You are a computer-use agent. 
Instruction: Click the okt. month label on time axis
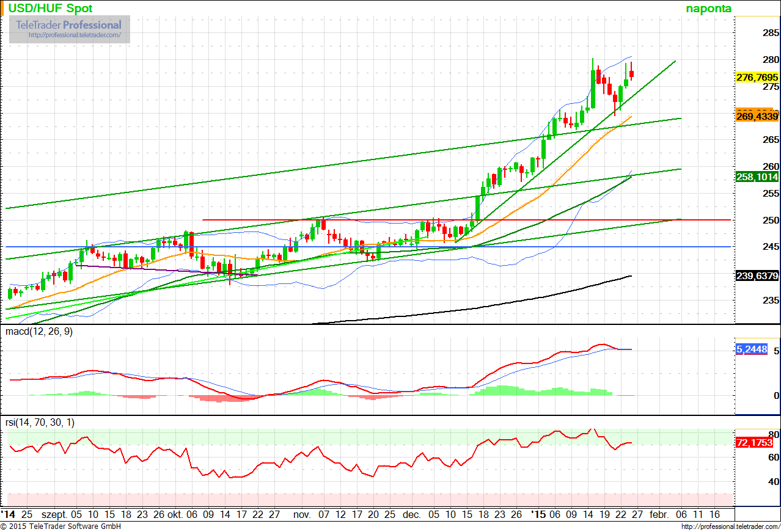(175, 514)
